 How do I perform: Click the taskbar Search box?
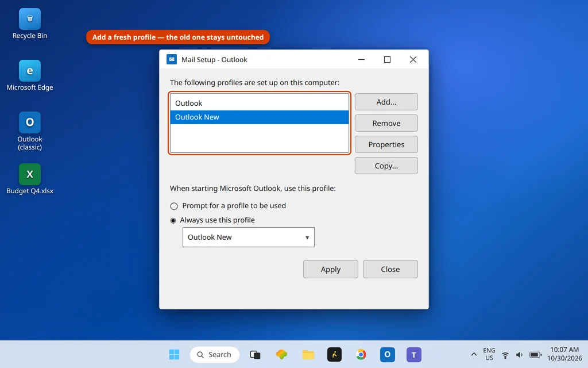click(215, 354)
